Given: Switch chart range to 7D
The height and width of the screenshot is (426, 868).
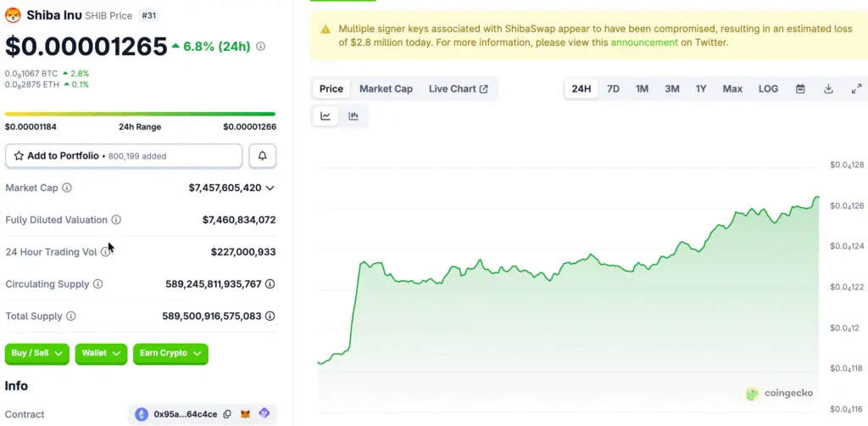Looking at the screenshot, I should pyautogui.click(x=614, y=89).
